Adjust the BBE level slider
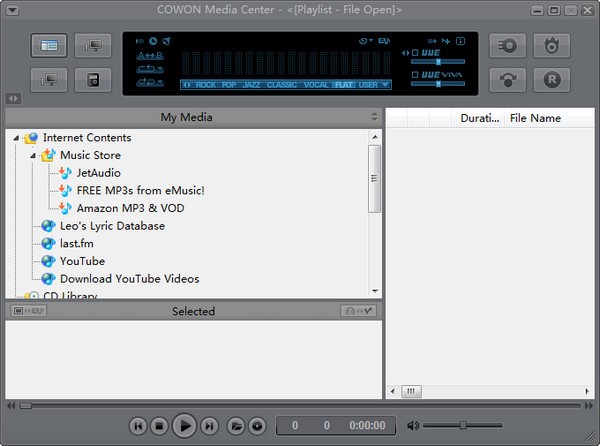Screen dimensions: 600x446 (438, 62)
